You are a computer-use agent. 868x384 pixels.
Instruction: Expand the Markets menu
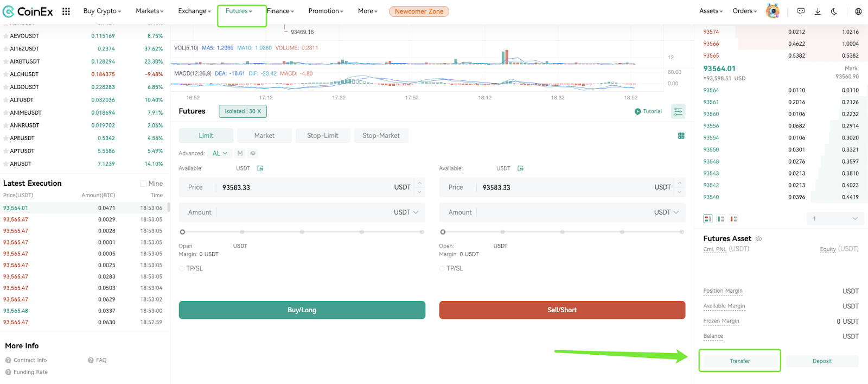tap(149, 11)
